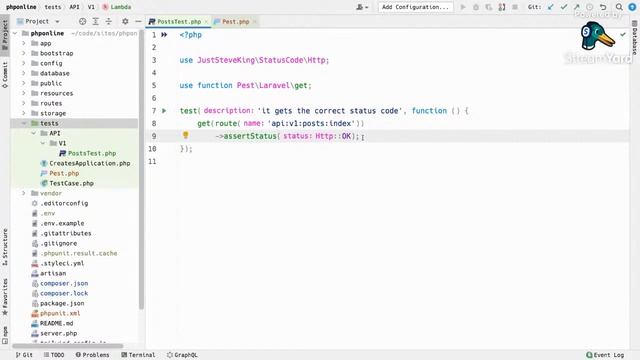Click the run-test gutter arrow on line 7
This screenshot has width=640, height=360.
click(x=164, y=111)
